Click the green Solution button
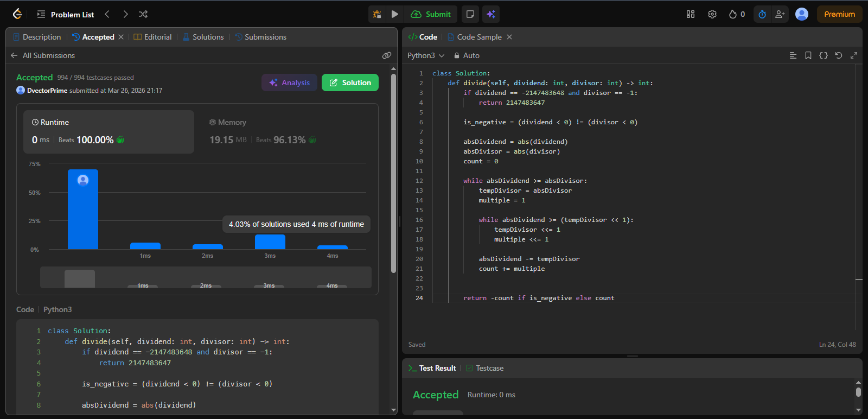This screenshot has width=868, height=419. click(x=350, y=82)
